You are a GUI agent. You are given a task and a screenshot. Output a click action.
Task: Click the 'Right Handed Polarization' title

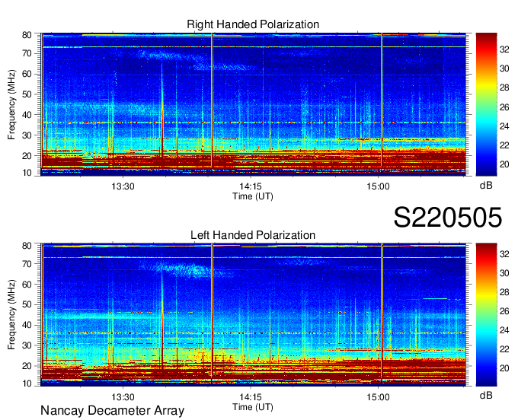[x=253, y=24]
